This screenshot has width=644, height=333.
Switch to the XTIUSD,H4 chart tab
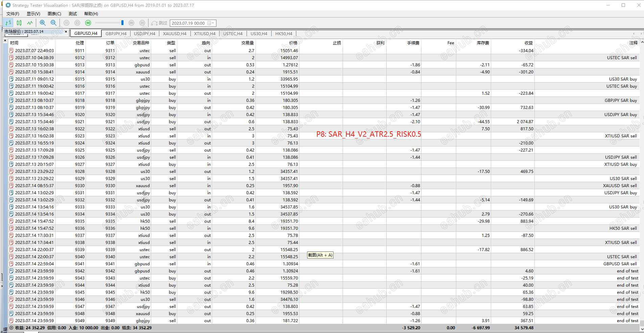[205, 34]
